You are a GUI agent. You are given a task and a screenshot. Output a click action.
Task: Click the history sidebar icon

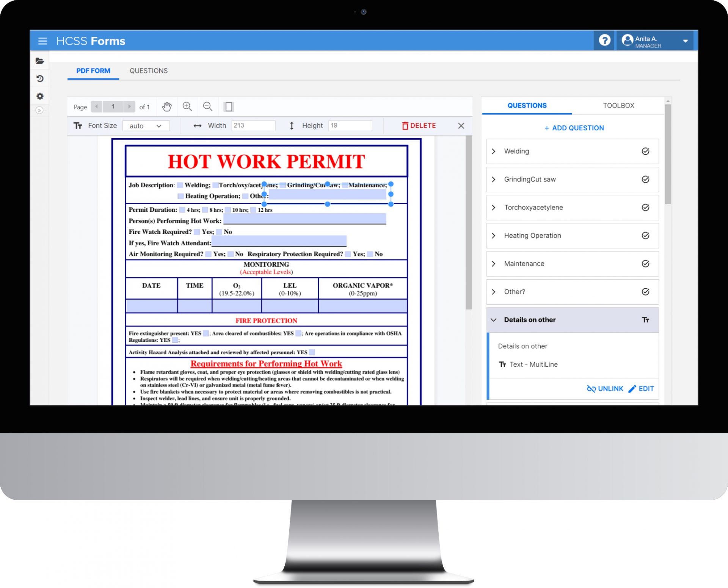[40, 78]
